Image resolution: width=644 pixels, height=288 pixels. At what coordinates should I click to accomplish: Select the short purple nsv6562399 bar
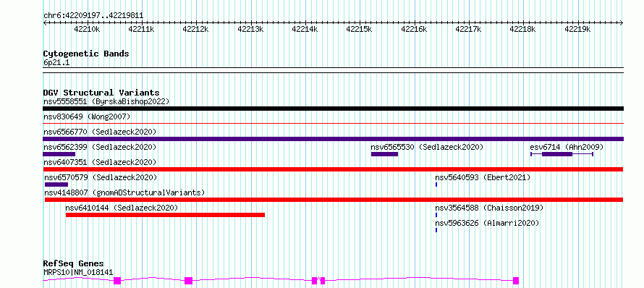tap(59, 154)
